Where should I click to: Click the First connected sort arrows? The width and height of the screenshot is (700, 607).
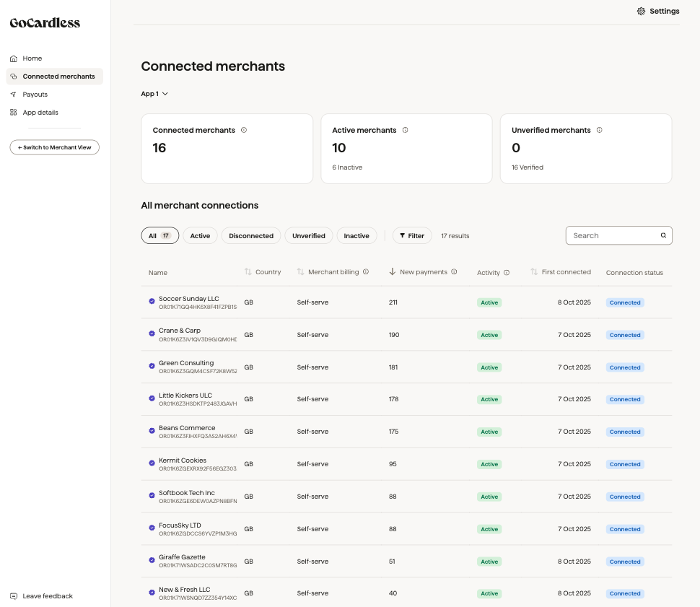pyautogui.click(x=534, y=271)
